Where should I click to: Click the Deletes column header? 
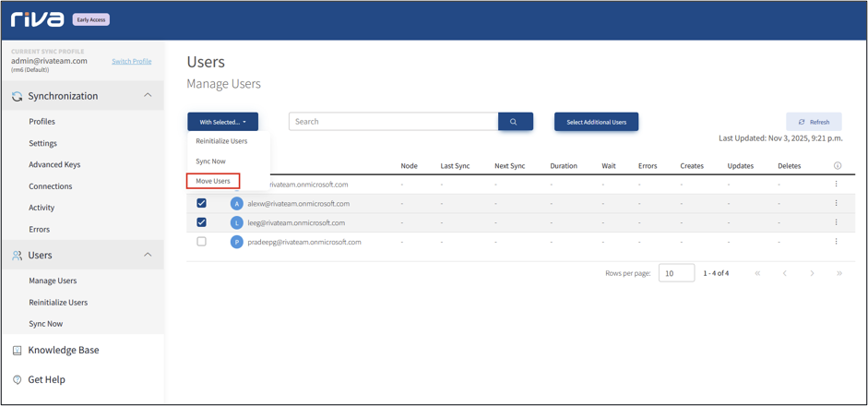click(790, 166)
